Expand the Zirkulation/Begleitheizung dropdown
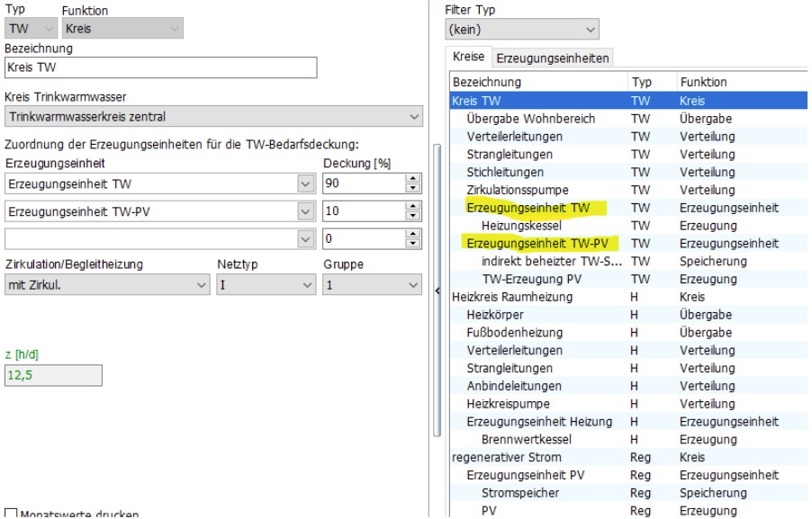Screen dimensions: 812x519 tap(201, 284)
